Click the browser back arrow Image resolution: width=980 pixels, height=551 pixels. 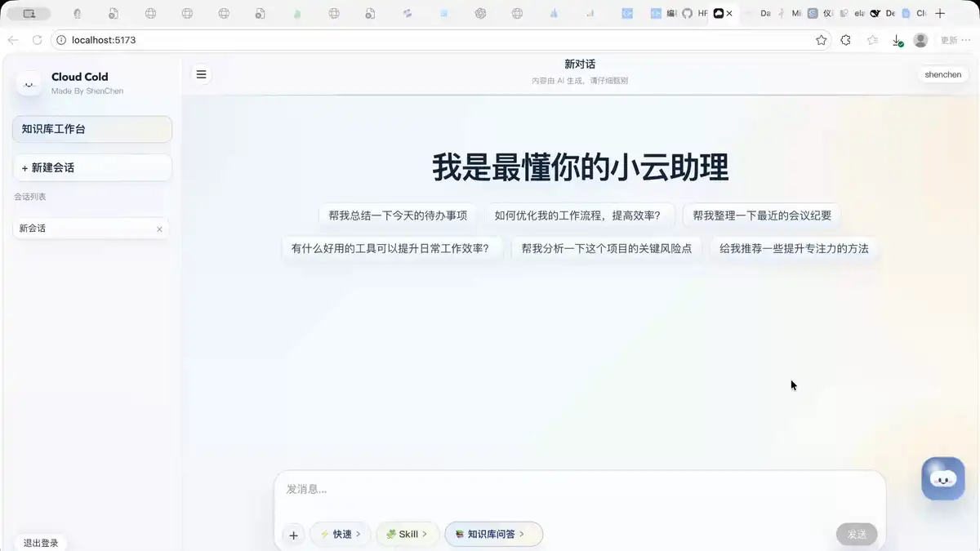pyautogui.click(x=13, y=40)
